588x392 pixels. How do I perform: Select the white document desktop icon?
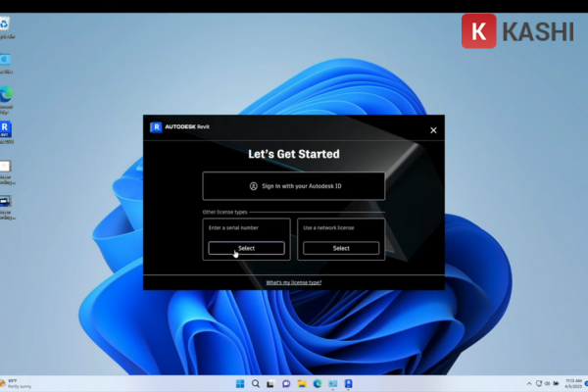click(6, 172)
